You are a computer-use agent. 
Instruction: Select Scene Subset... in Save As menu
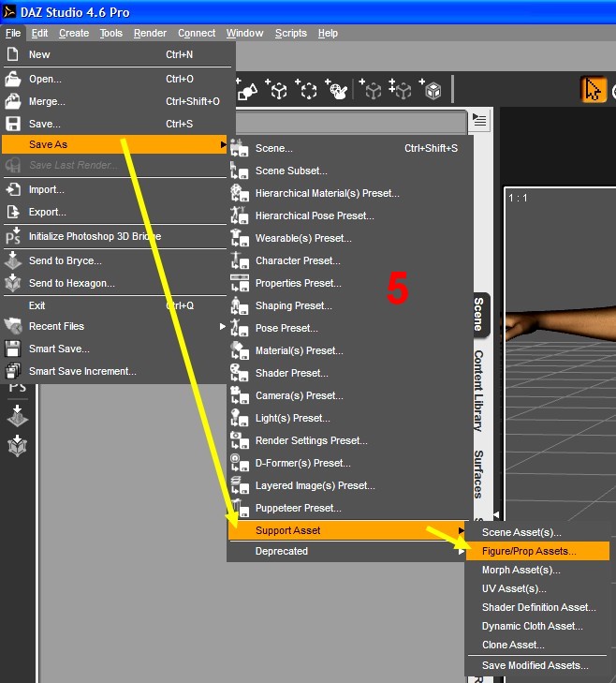[x=350, y=171]
